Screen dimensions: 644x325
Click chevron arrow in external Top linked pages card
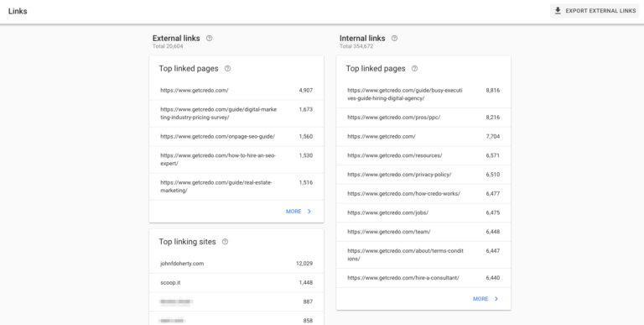309,212
